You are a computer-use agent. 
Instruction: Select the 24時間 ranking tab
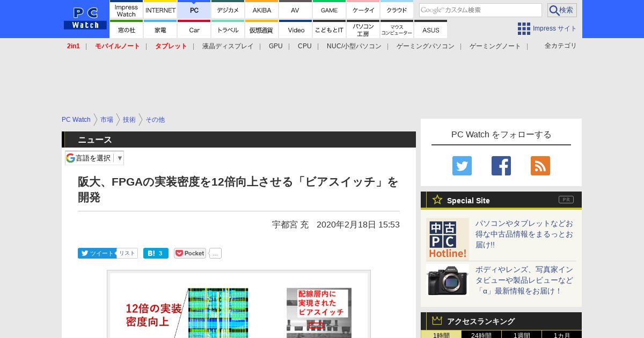coord(481,335)
